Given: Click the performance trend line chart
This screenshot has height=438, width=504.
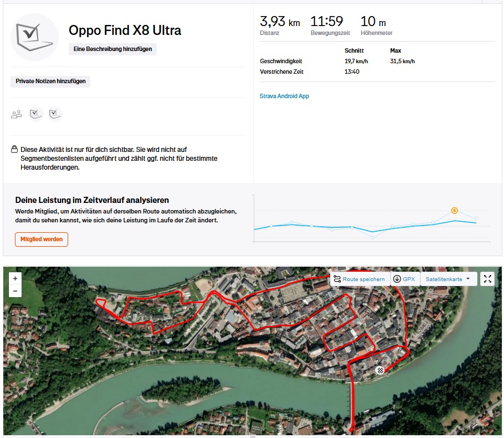Looking at the screenshot, I should 372,219.
